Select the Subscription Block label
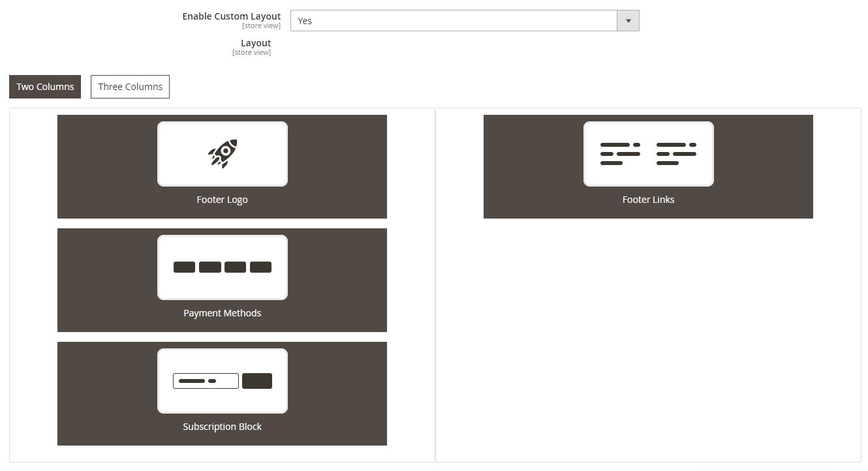The height and width of the screenshot is (471, 868). [223, 427]
